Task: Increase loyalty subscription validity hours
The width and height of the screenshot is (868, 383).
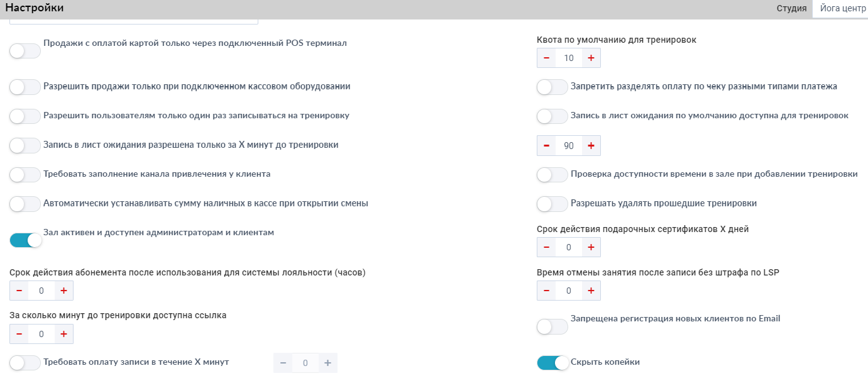Action: (x=63, y=291)
